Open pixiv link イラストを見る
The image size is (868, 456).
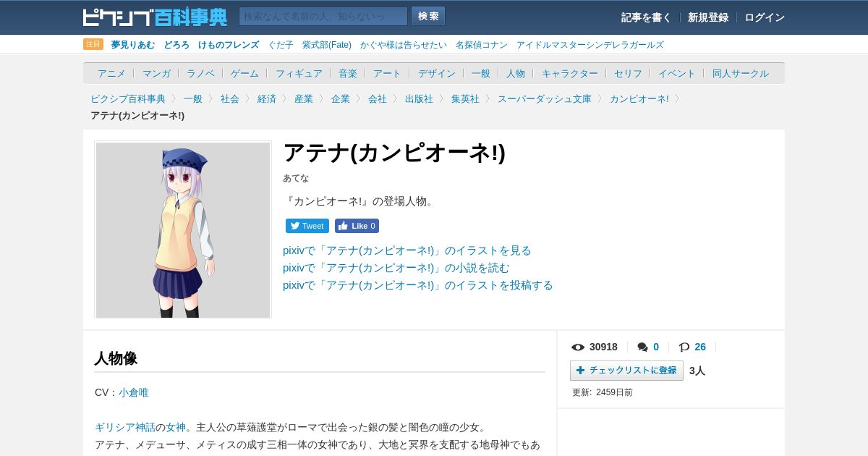[x=407, y=250]
